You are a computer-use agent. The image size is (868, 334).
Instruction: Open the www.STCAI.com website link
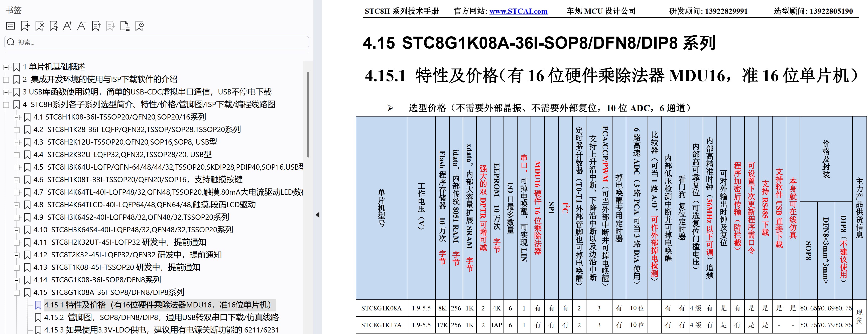point(518,11)
